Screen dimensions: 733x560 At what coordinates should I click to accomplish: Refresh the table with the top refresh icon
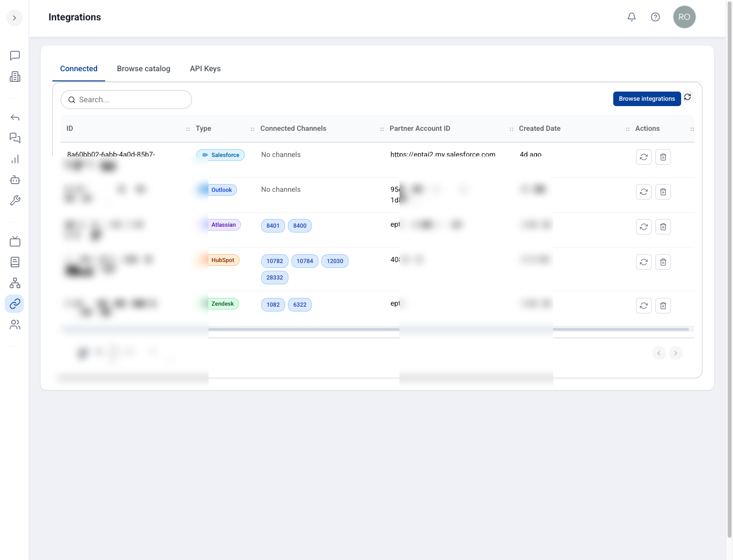pos(687,97)
